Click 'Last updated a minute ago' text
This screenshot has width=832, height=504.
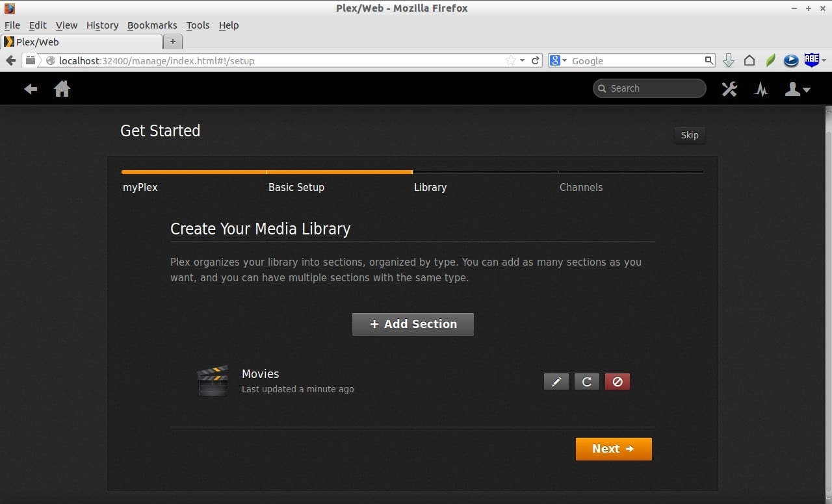(298, 389)
